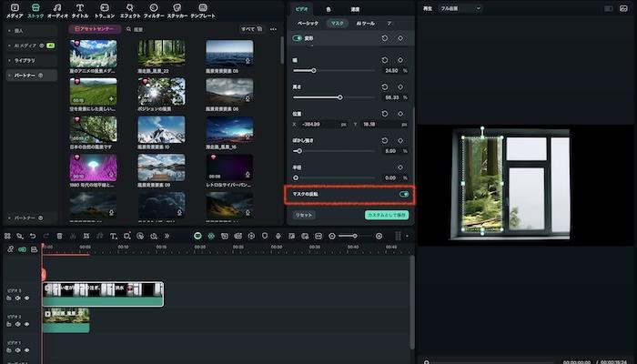The width and height of the screenshot is (637, 364).
Task: Click the カスタムとして保存 button
Action: (x=387, y=215)
